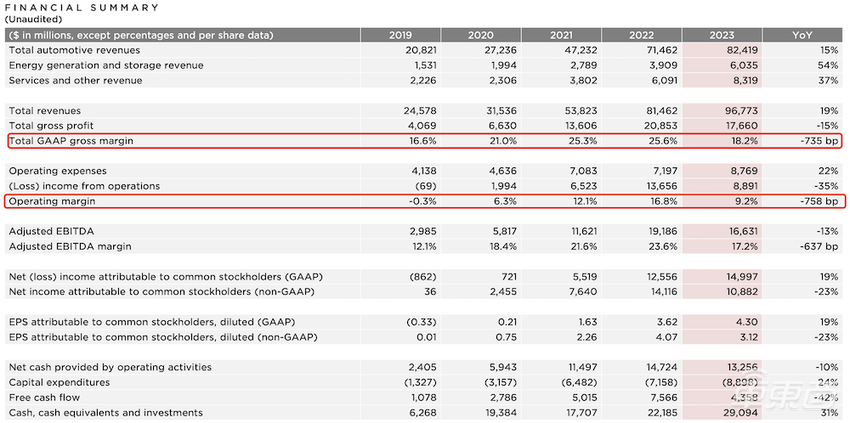Click 2023 GAAP EPS value 4.30

tap(747, 322)
